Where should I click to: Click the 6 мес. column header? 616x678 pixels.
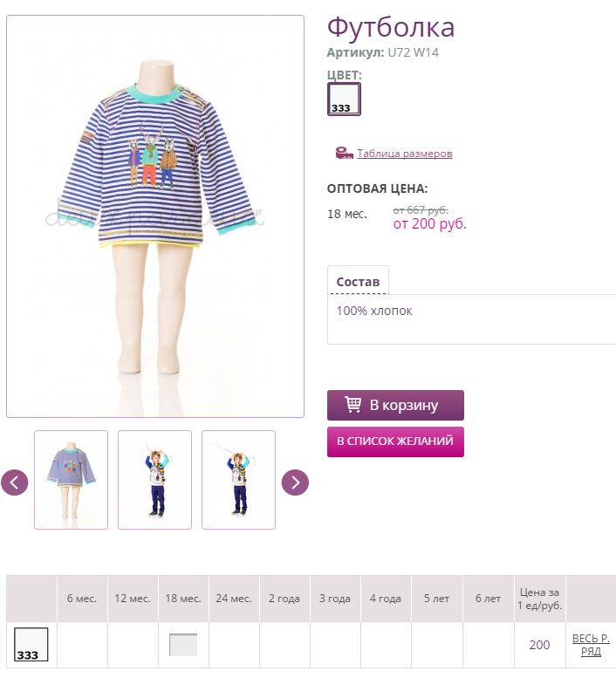82,599
